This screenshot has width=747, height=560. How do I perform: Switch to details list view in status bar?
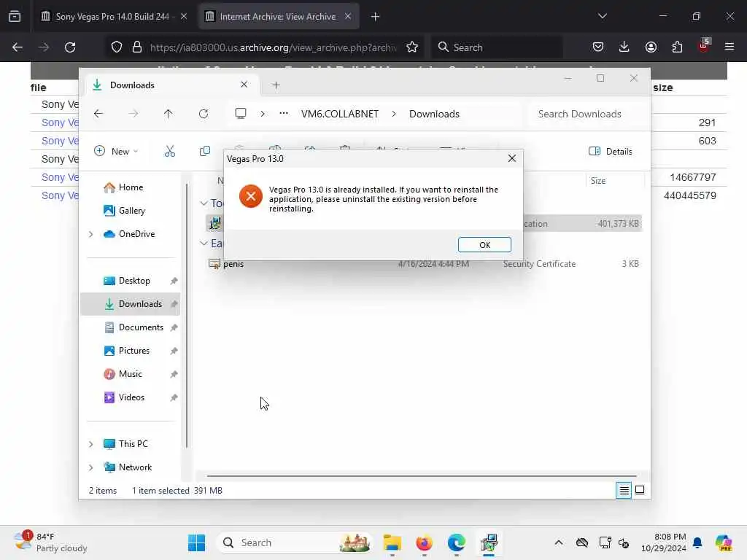[x=624, y=490]
